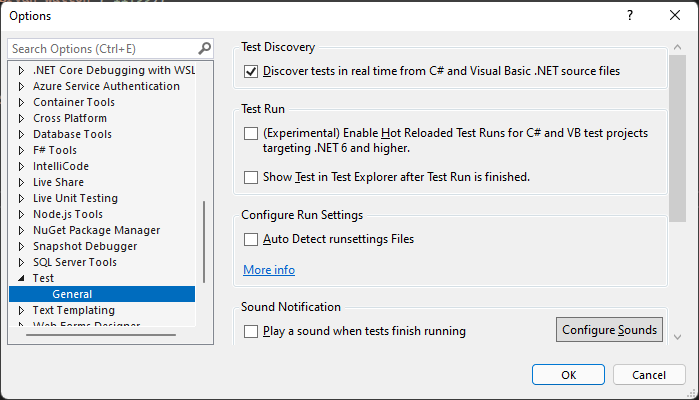Open SQL Server Tools options
The width and height of the screenshot is (699, 400).
tap(74, 262)
